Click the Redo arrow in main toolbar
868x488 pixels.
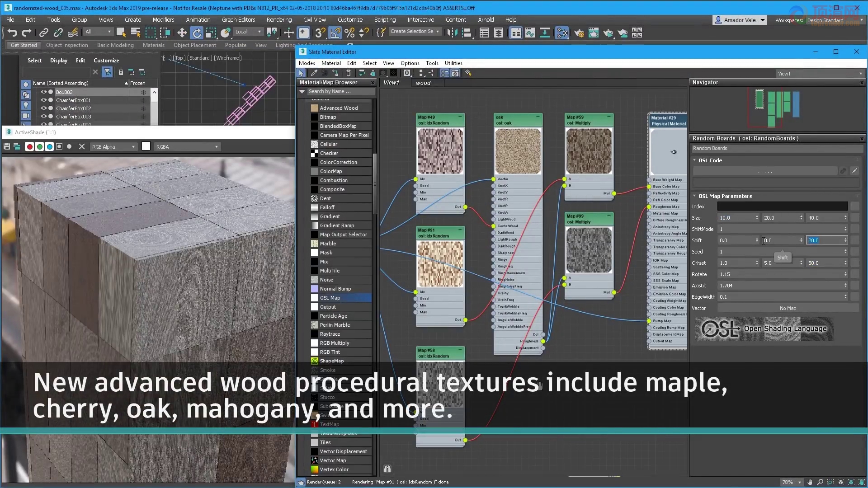coord(27,33)
